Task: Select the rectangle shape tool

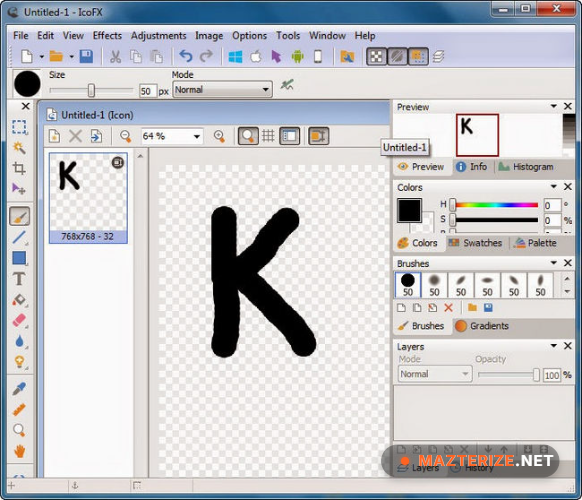Action: pyautogui.click(x=19, y=258)
